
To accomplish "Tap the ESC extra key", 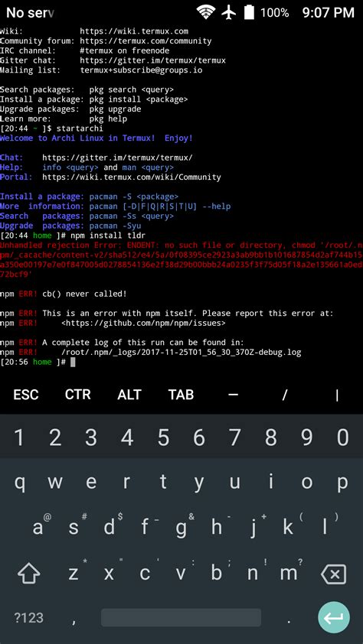I will (x=26, y=395).
